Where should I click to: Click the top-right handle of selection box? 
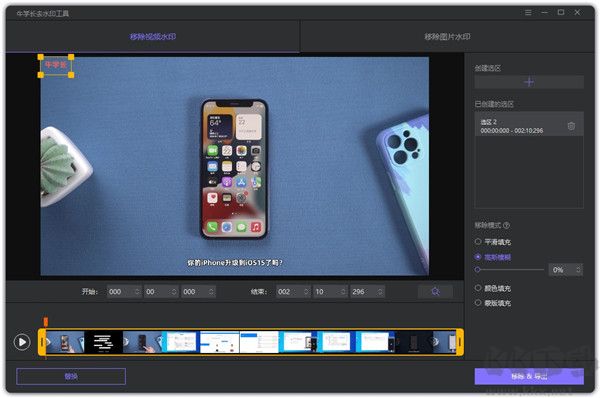(71, 57)
